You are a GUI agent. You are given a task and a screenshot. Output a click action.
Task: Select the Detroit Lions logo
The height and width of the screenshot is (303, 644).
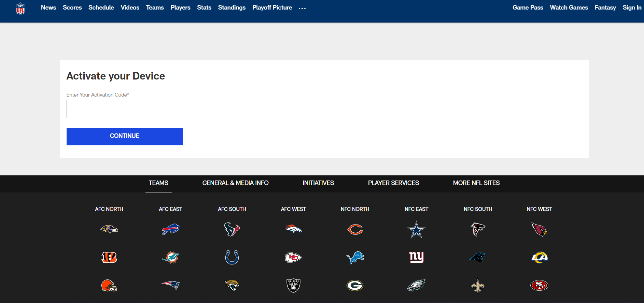[x=355, y=257]
